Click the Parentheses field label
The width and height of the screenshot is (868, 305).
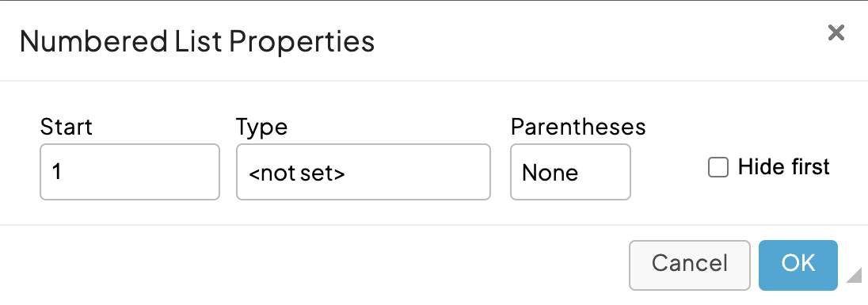click(x=578, y=128)
